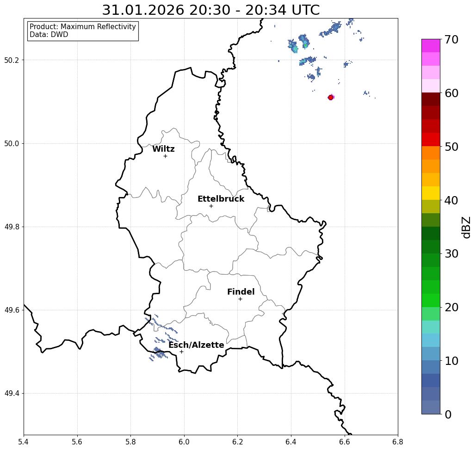This screenshot has height=450, width=476.
Task: Click 'Product: Maximum Reflectivity' label
Action: pos(82,27)
